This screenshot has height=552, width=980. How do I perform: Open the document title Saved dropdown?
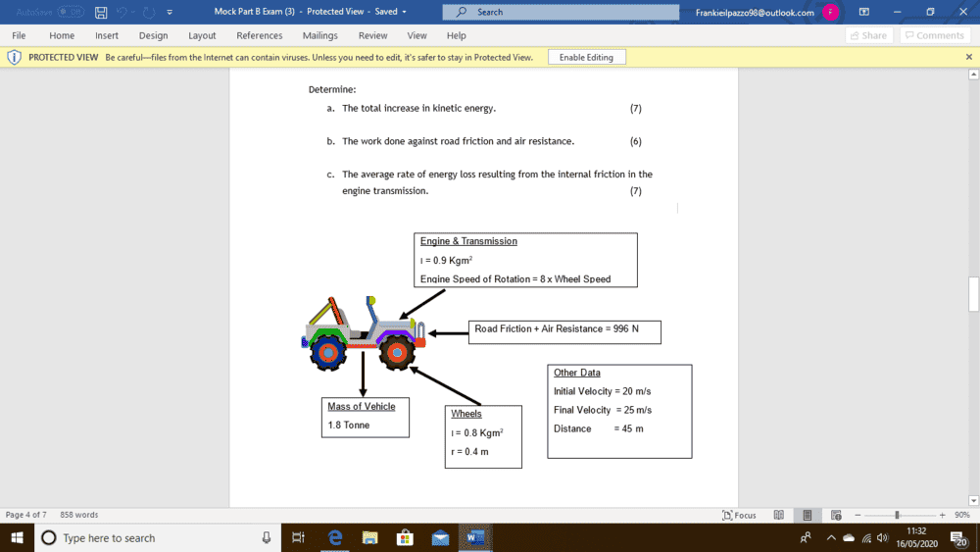pos(403,13)
